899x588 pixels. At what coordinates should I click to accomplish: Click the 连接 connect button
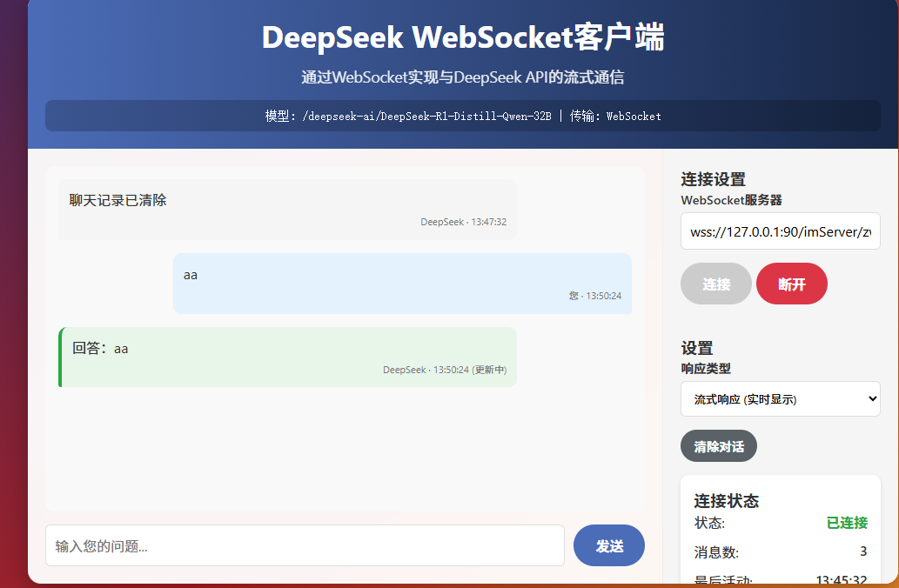pos(715,284)
